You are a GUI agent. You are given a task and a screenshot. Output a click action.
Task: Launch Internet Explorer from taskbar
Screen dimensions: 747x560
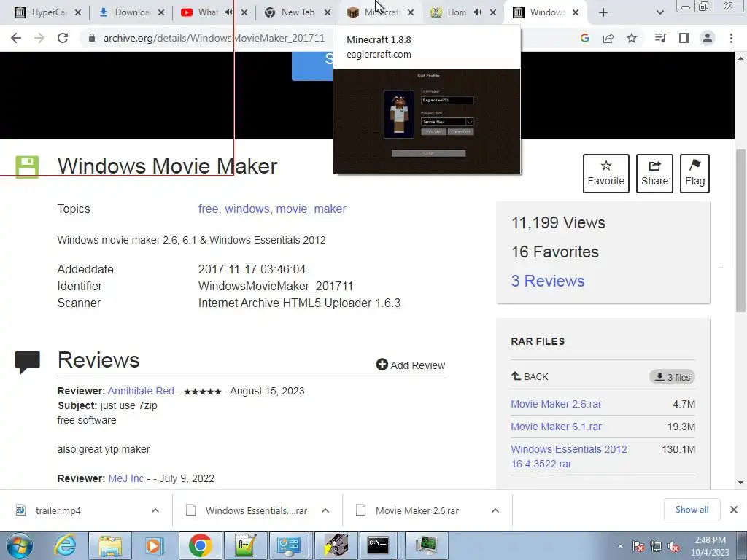(x=65, y=545)
